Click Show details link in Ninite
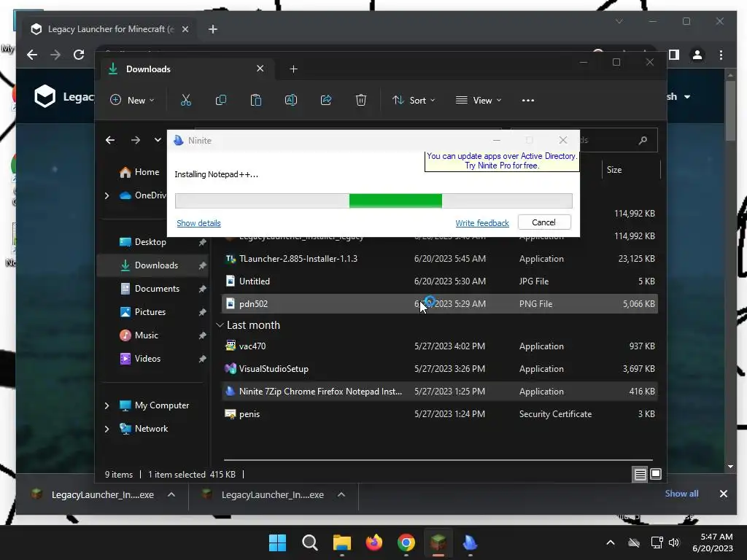The image size is (747, 560). click(198, 223)
